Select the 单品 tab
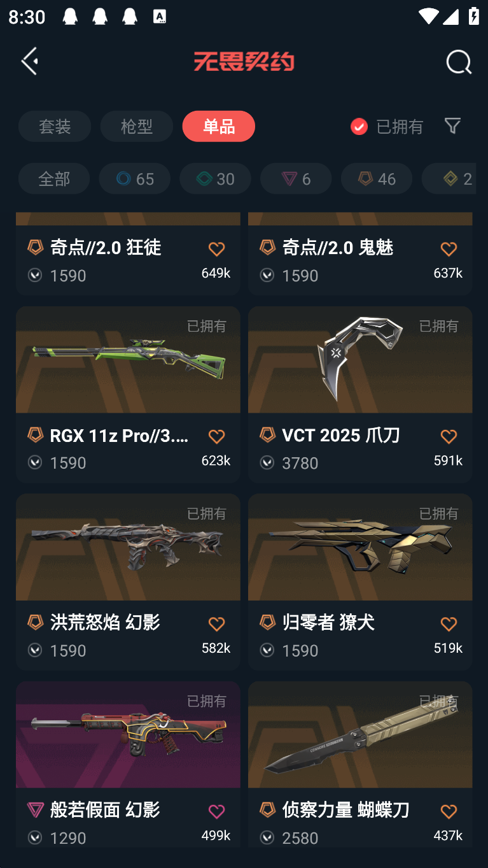The width and height of the screenshot is (488, 868). (x=219, y=126)
